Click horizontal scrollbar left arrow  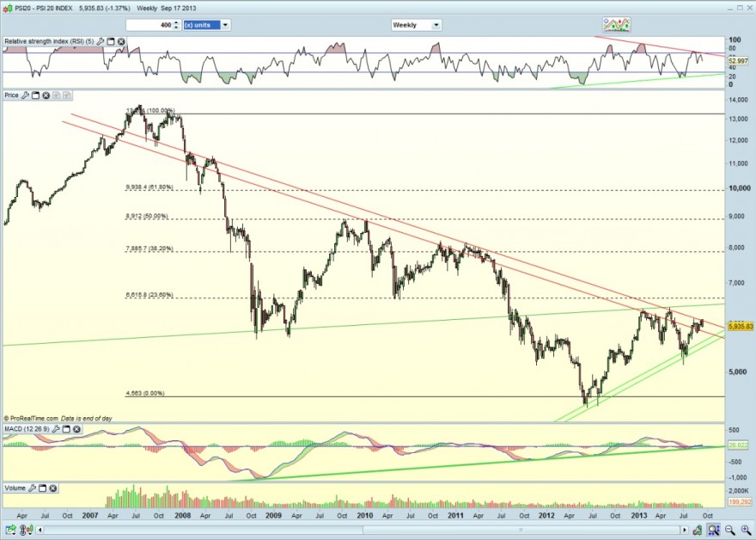coord(40,530)
